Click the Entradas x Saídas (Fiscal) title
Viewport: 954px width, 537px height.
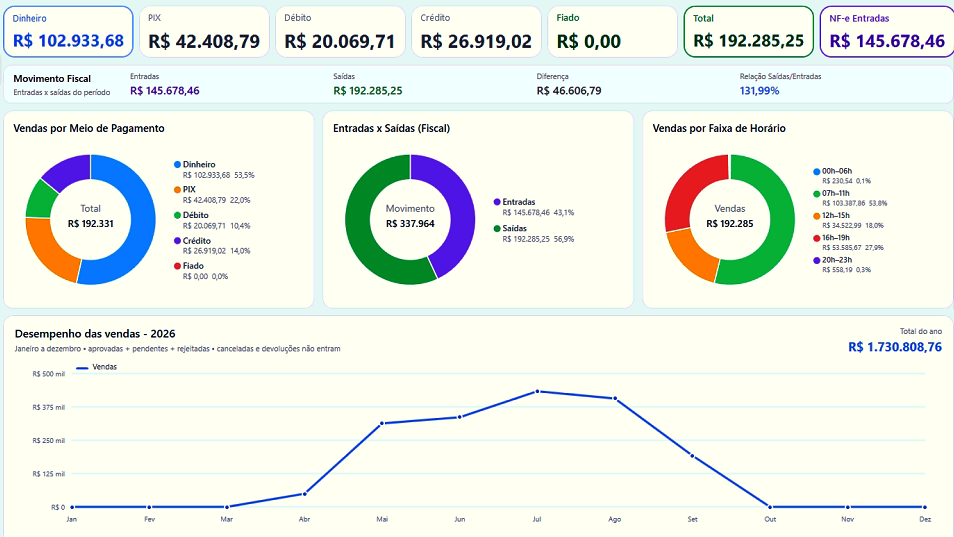391,128
